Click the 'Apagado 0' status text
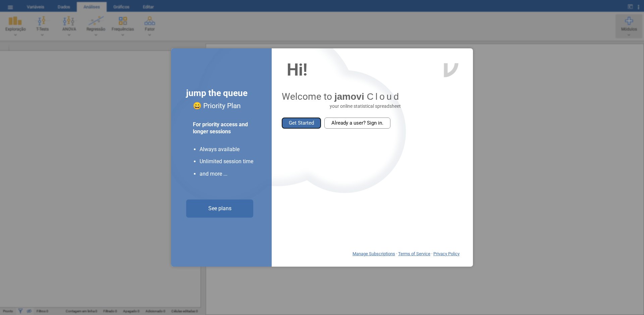 tap(131, 311)
